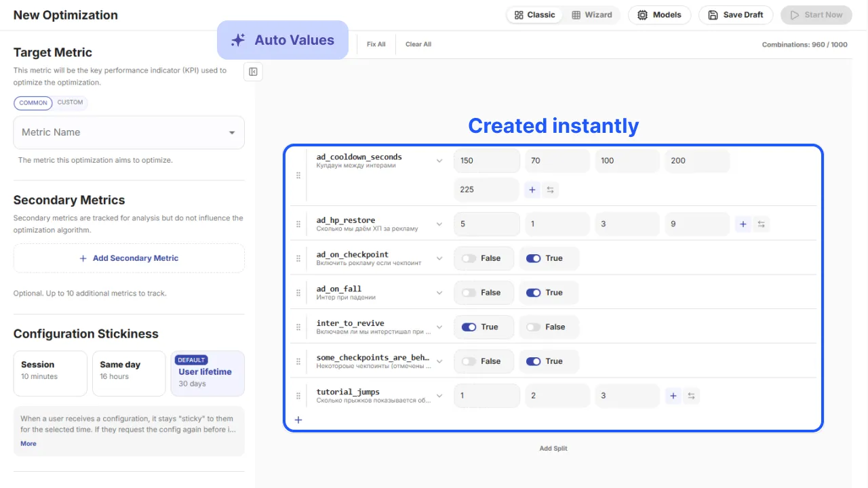This screenshot has height=488, width=868.
Task: Click ad_cooldown_seconds value field 225
Action: [x=487, y=190]
